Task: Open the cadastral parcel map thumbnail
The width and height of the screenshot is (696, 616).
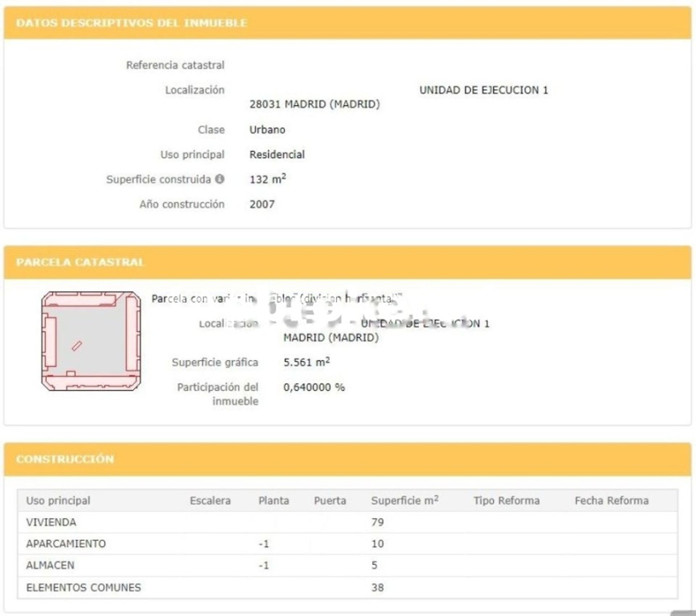Action: coord(91,341)
